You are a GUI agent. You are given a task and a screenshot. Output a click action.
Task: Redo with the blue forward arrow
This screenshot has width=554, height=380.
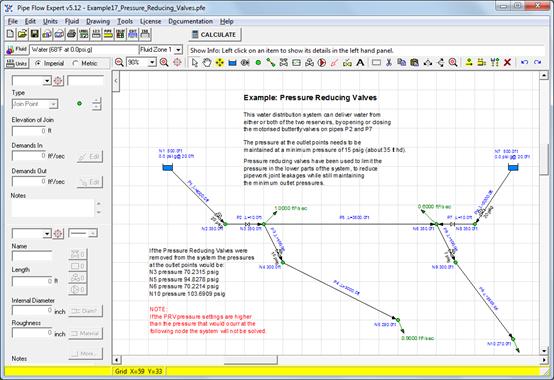pos(537,63)
